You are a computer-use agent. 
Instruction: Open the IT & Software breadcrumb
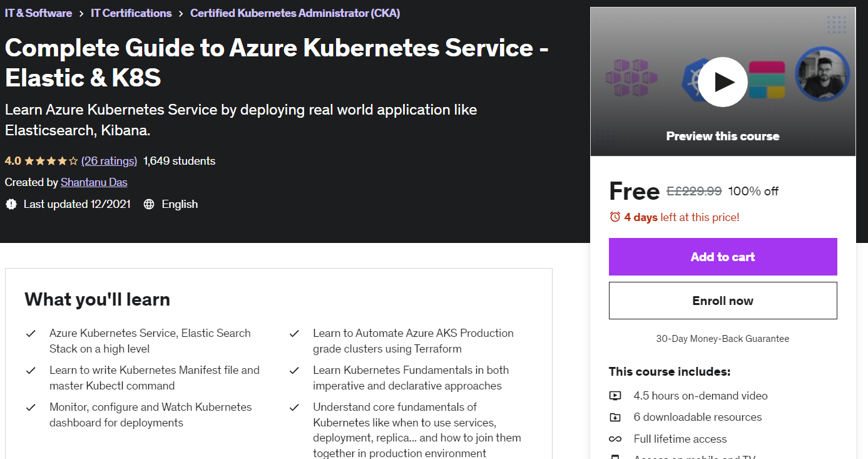tap(38, 13)
